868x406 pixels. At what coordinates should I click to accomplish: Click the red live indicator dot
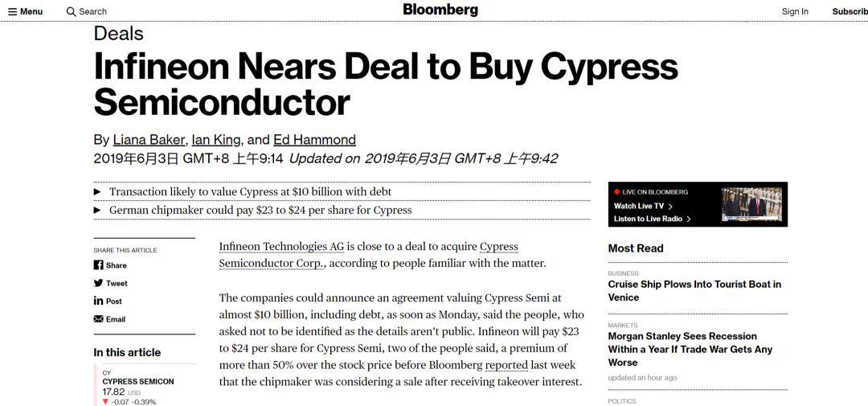coord(617,192)
